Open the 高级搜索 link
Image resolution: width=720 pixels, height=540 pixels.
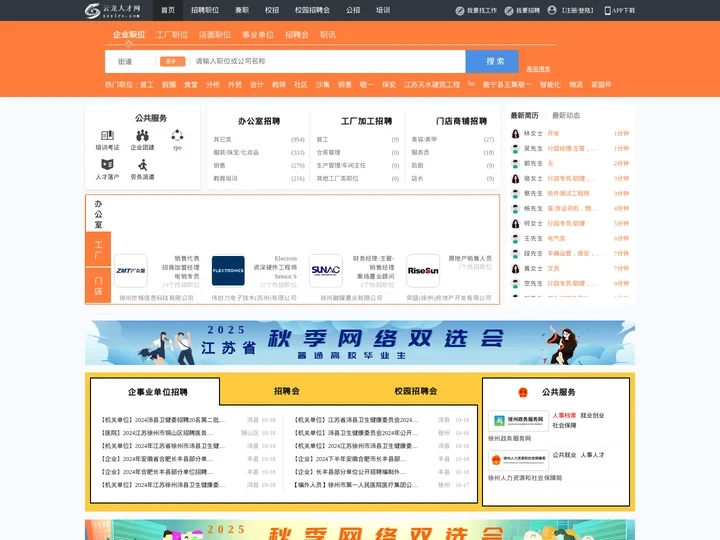coord(538,69)
